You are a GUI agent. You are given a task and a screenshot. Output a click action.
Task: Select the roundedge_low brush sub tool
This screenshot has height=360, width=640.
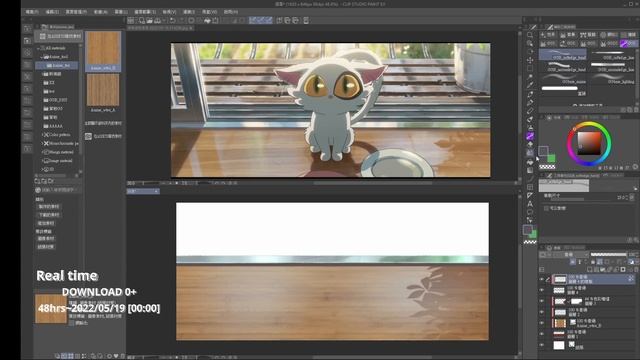click(612, 67)
